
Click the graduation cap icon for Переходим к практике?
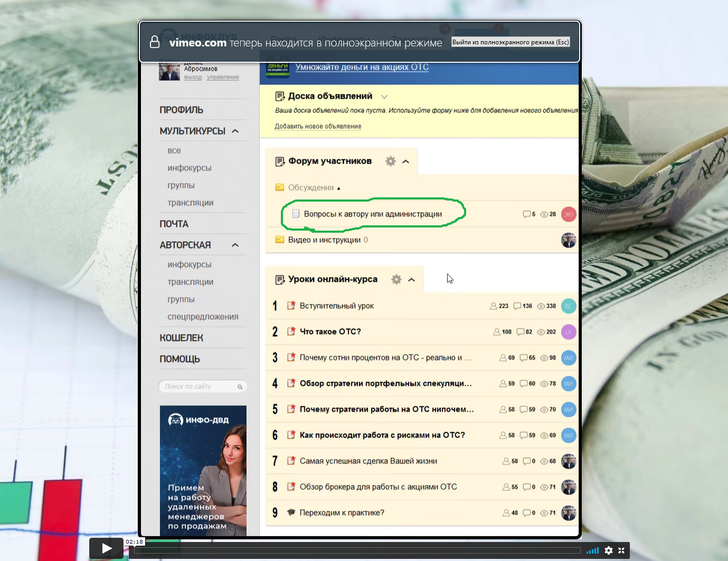pos(291,512)
